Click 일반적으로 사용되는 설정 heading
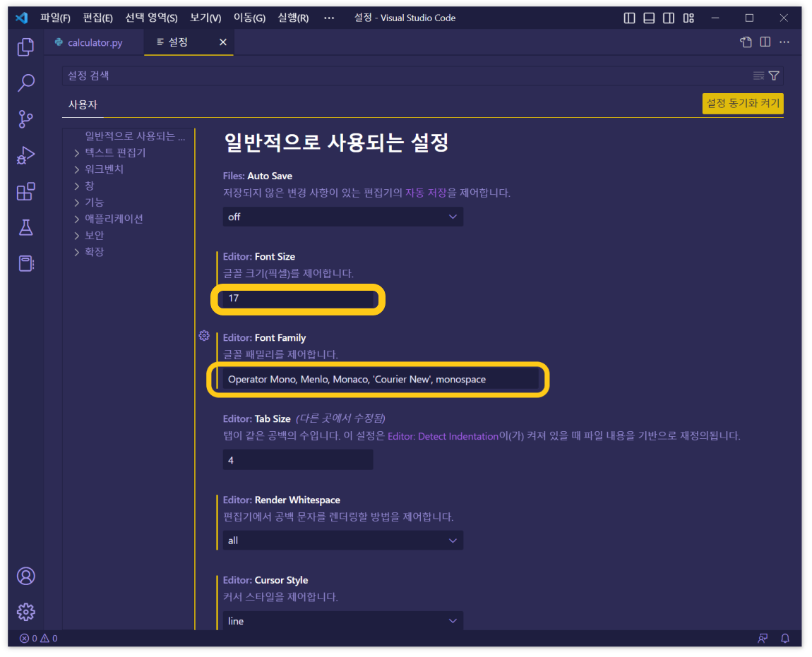 tap(336, 143)
